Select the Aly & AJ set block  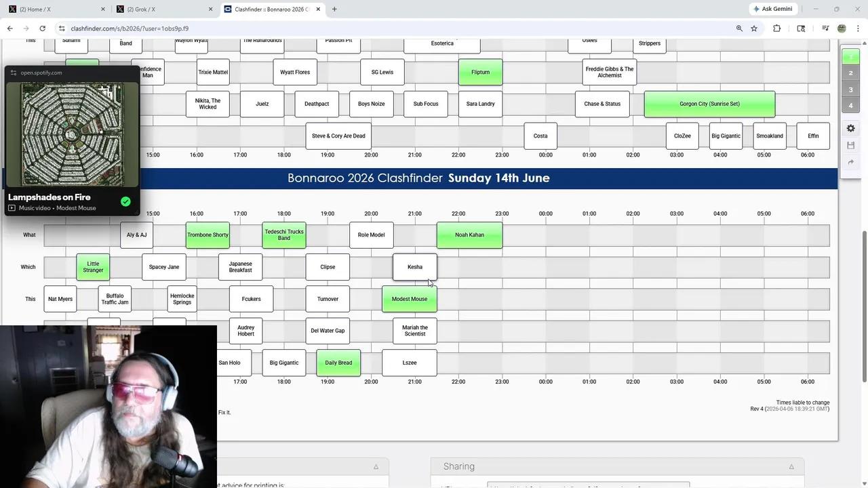[x=136, y=235]
